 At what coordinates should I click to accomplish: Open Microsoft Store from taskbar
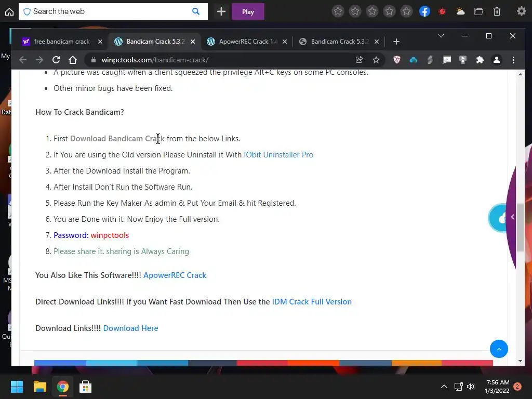pyautogui.click(x=85, y=387)
